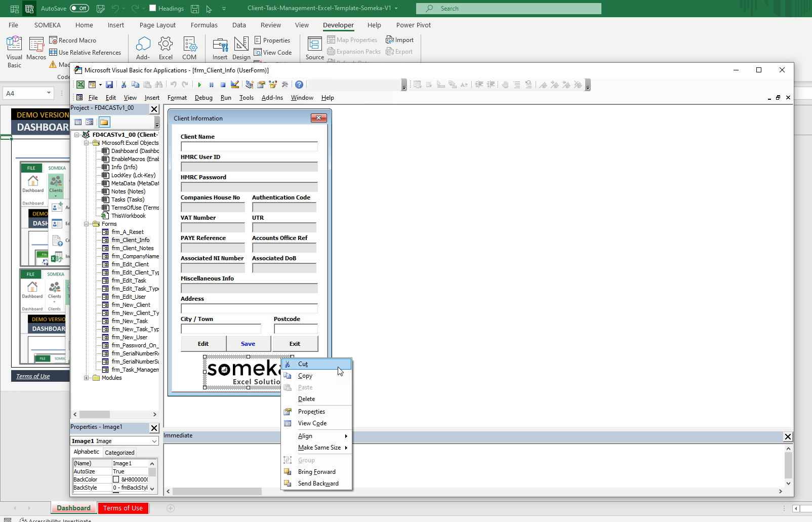Viewport: 812px width, 522px height.
Task: Click the Copy icon in VBA toolbar
Action: 135,85
